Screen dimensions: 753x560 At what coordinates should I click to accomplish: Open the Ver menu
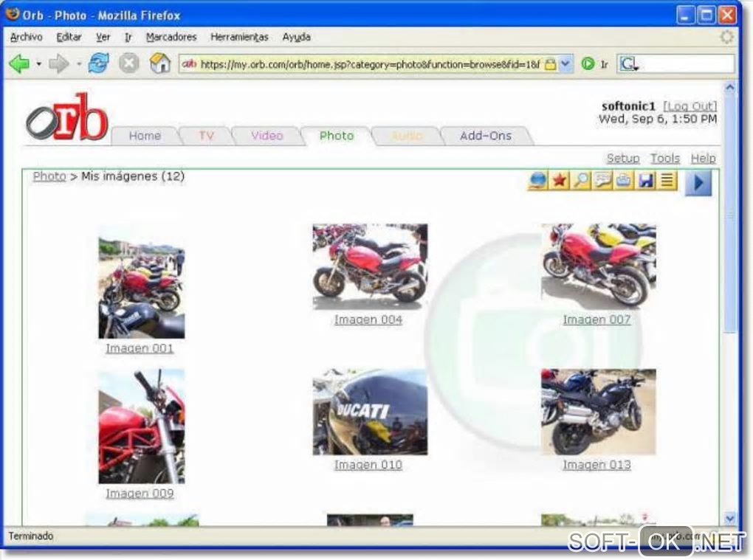103,37
